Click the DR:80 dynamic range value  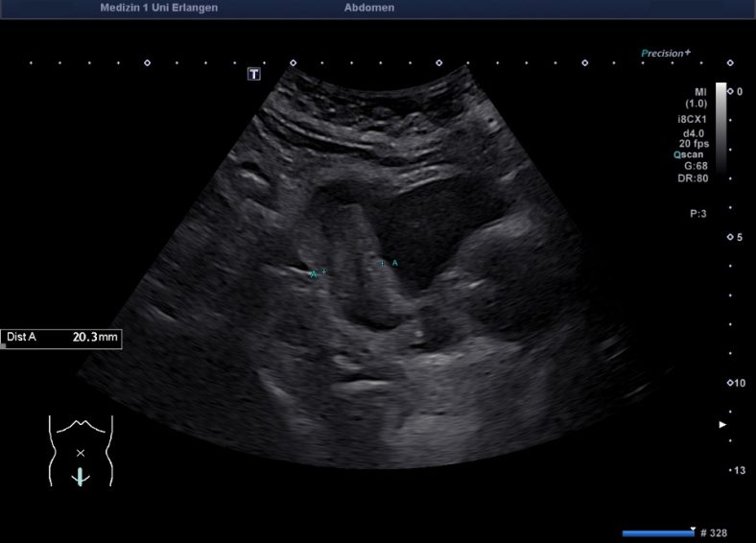point(695,177)
